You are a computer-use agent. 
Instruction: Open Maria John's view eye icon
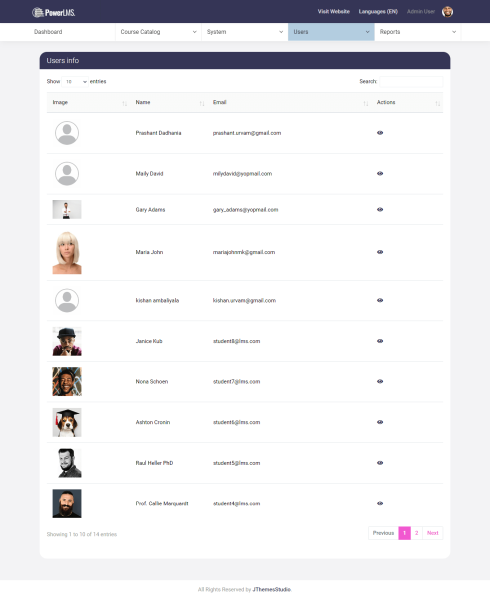point(380,252)
